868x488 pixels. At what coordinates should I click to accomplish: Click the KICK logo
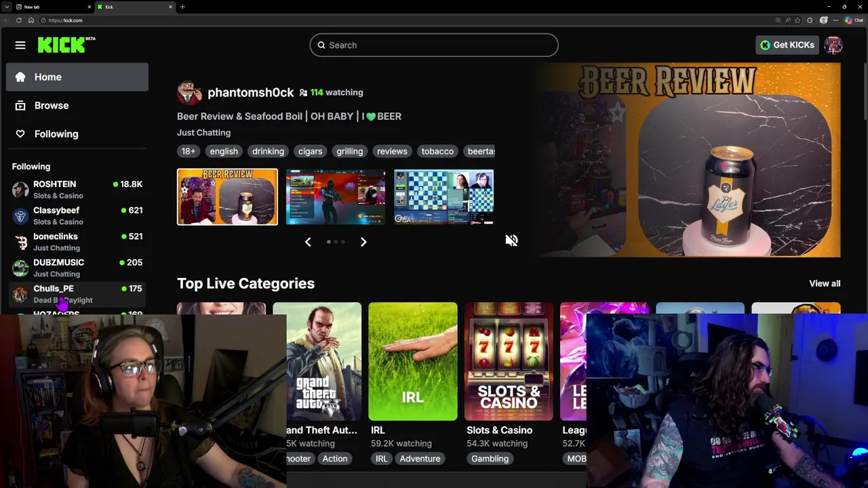pos(66,45)
